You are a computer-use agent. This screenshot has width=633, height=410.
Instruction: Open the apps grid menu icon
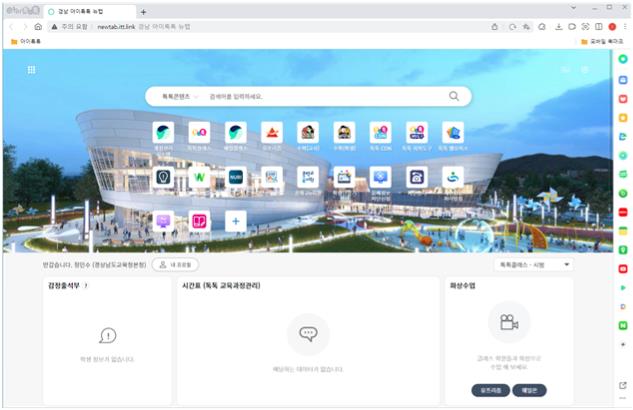(x=31, y=70)
